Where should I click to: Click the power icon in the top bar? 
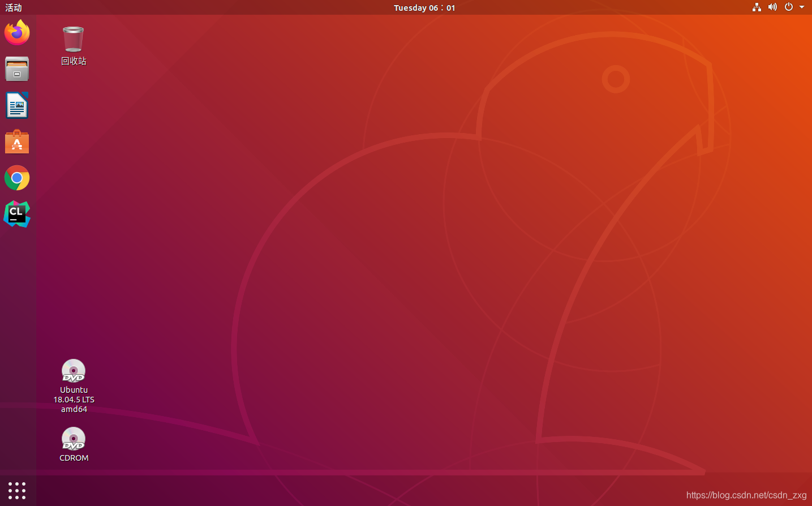click(789, 7)
